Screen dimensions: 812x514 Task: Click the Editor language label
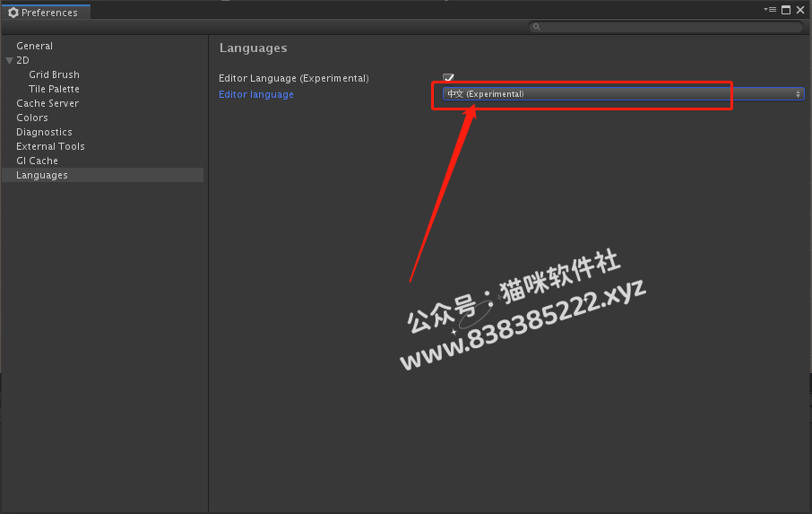255,94
